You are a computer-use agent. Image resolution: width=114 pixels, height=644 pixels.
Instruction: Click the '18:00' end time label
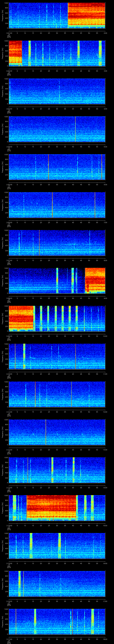click(105, 639)
